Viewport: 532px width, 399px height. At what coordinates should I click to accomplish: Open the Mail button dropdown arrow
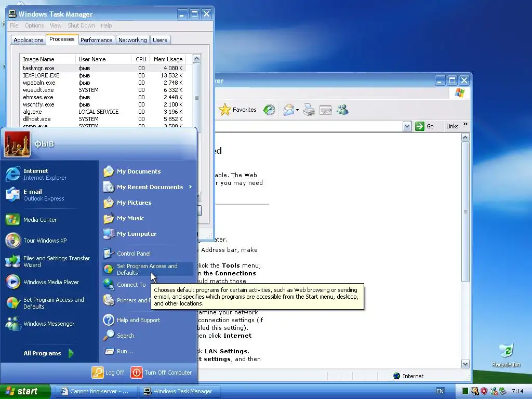[298, 110]
